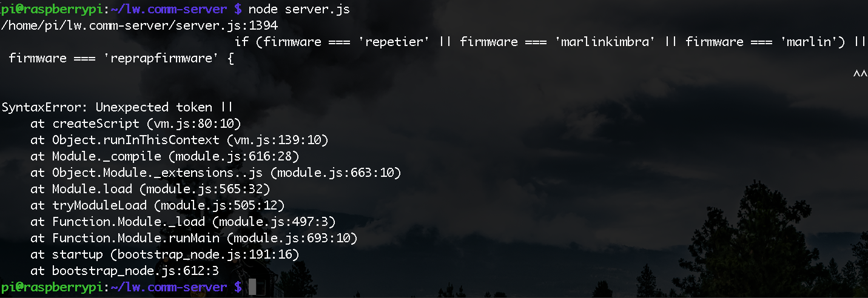Screen dimensions: 868x298
Task: Click 'pi@raspberrypi' in the top prompt
Action: coord(52,9)
